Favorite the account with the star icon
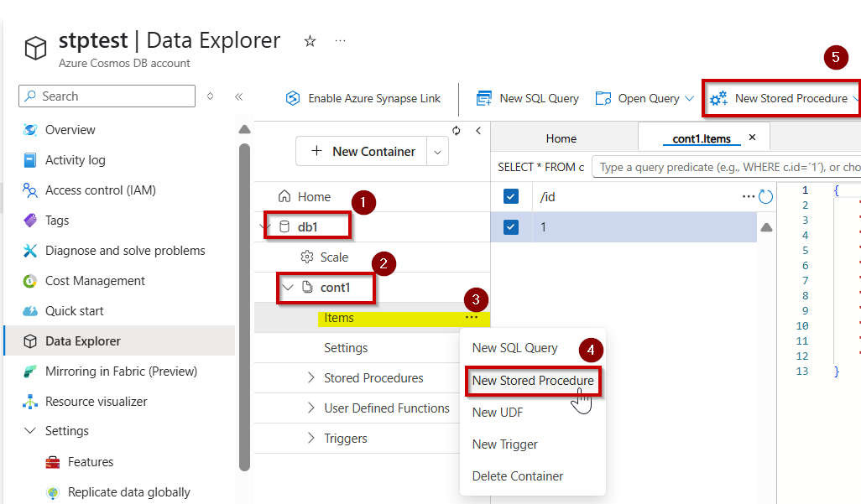Screen dimensions: 861x504 tap(310, 41)
